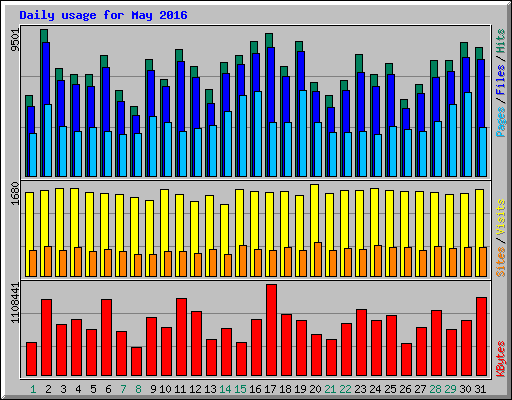Image resolution: width=512 pixels, height=400 pixels.
Task: Click day label 27 on the axis
Action: coord(420,389)
